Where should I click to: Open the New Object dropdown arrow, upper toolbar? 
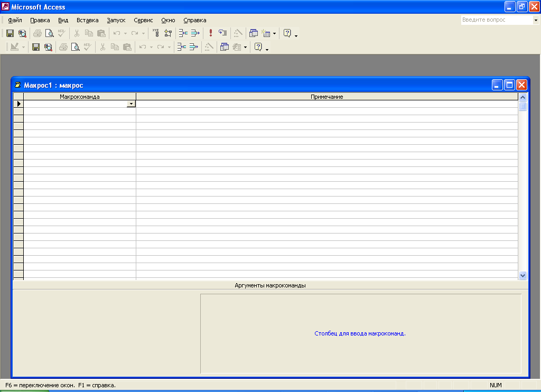pyautogui.click(x=275, y=33)
